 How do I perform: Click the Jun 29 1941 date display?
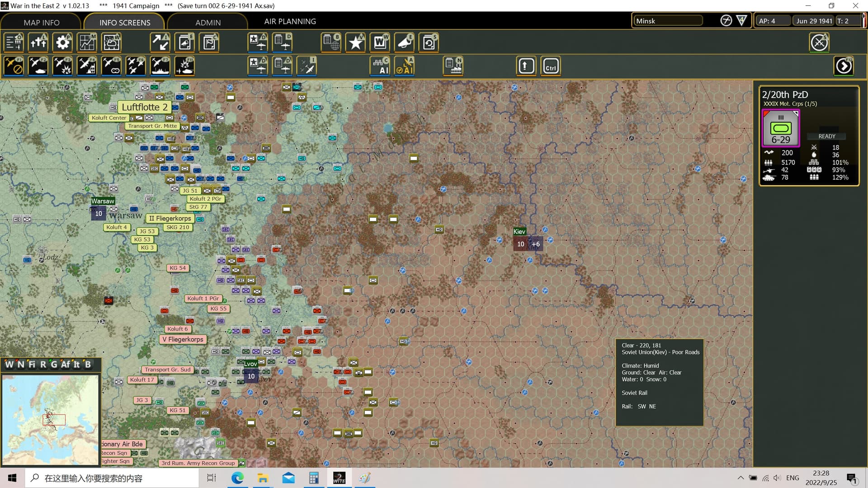(x=814, y=21)
